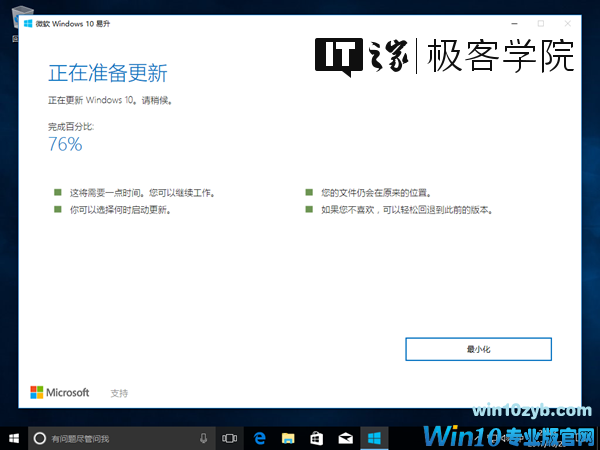Focus the Cortana search box 有问题尽管问我
This screenshot has height=450, width=600.
coord(122,438)
